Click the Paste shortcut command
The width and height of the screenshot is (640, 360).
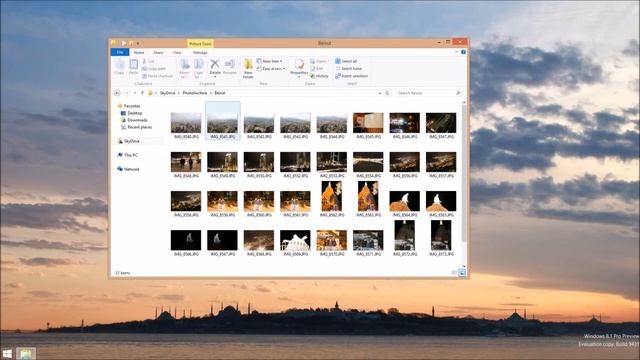coord(158,76)
